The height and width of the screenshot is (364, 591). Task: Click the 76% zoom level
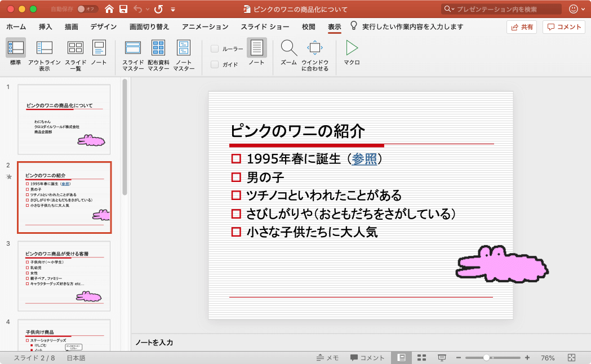click(x=548, y=358)
